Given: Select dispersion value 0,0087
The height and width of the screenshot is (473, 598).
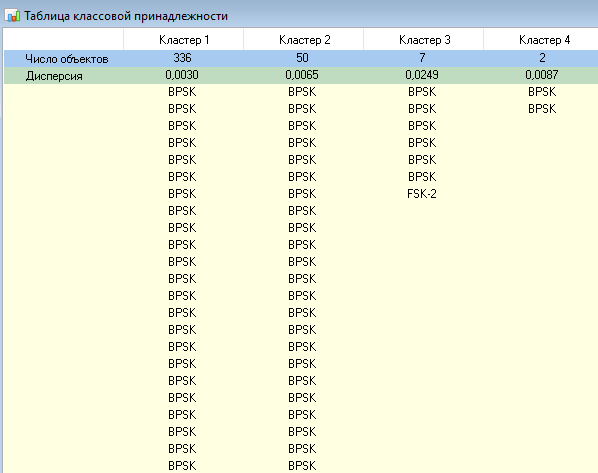Looking at the screenshot, I should pos(542,75).
